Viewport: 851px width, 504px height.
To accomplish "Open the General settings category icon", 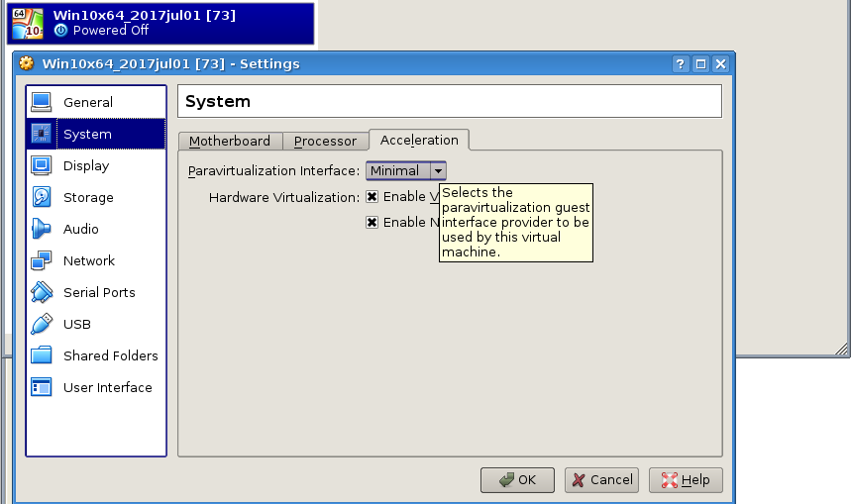I will point(42,102).
